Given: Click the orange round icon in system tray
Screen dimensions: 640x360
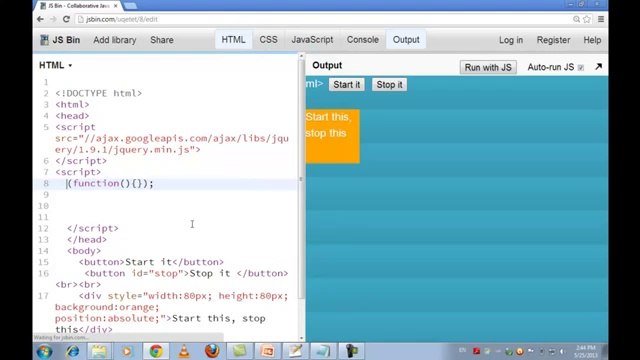Looking at the screenshot, I should pos(520,351).
